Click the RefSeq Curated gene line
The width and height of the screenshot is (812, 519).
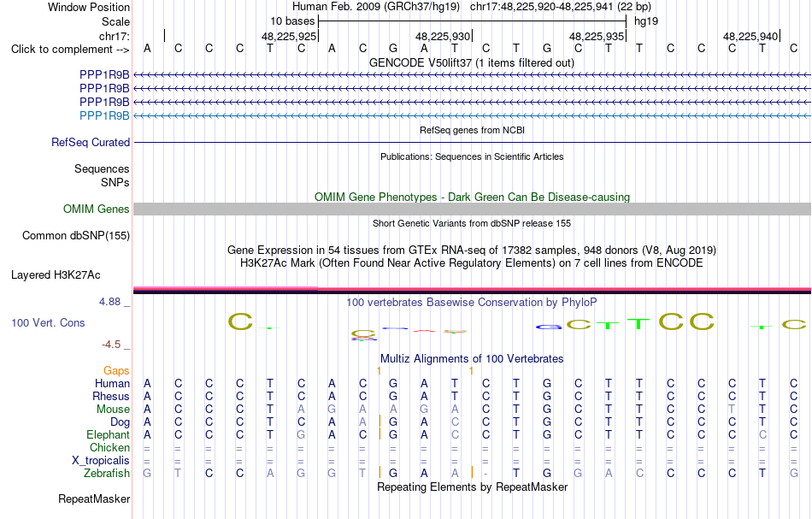[472, 142]
